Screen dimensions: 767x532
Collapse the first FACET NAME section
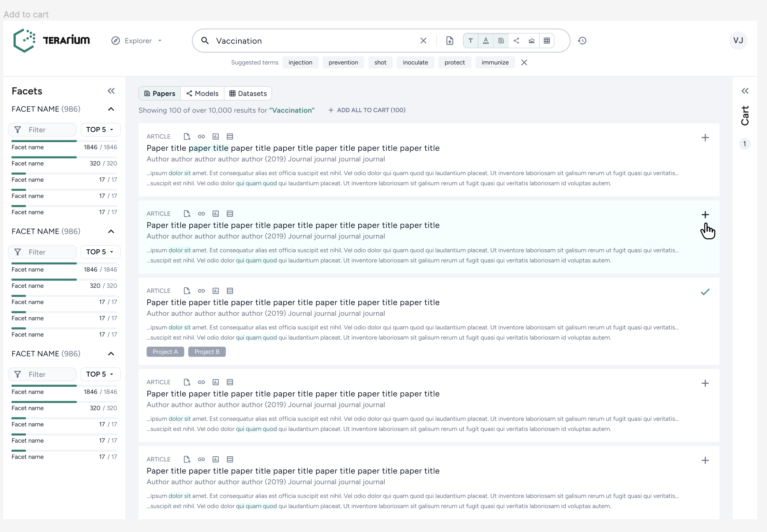tap(111, 109)
